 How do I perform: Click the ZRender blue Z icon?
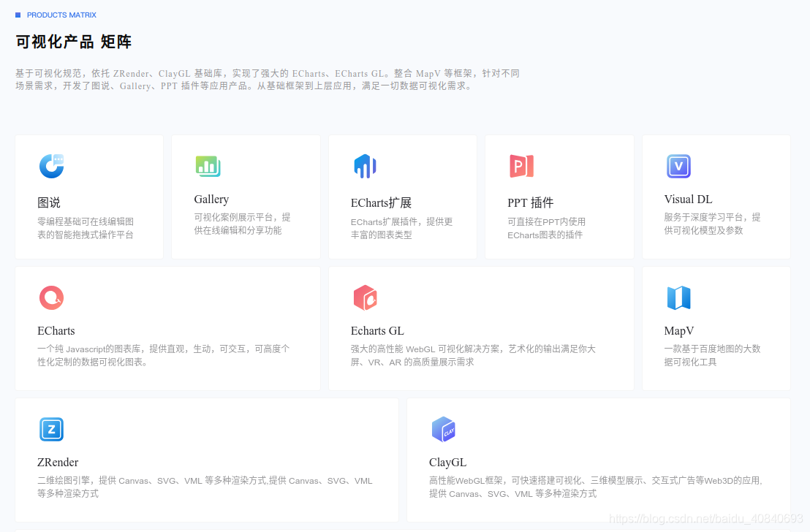[51, 429]
